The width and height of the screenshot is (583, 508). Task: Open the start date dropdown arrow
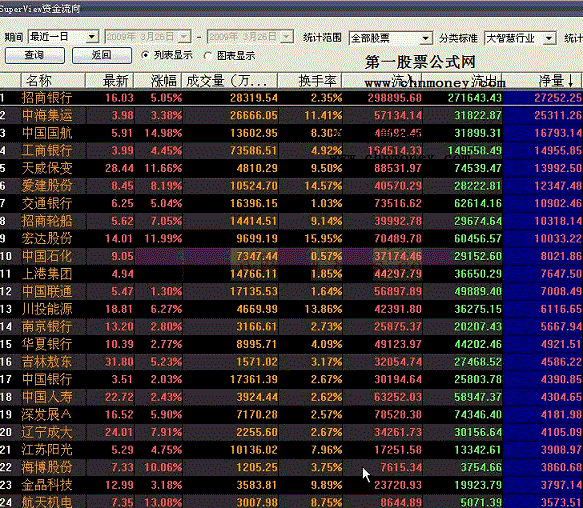point(184,37)
